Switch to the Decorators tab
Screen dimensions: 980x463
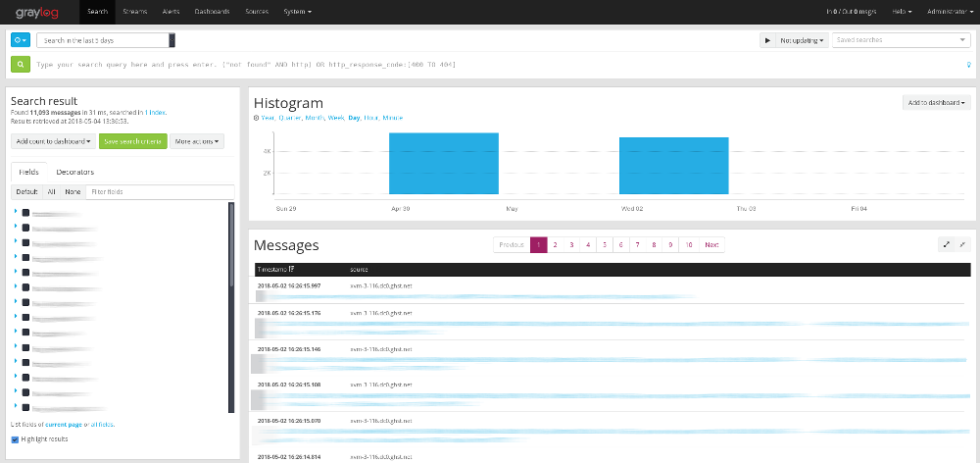[x=74, y=172]
